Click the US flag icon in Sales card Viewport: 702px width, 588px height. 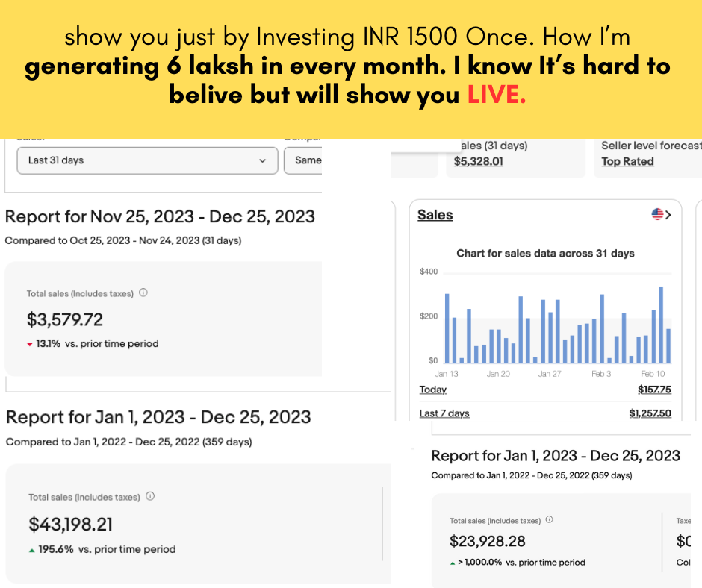coord(657,215)
